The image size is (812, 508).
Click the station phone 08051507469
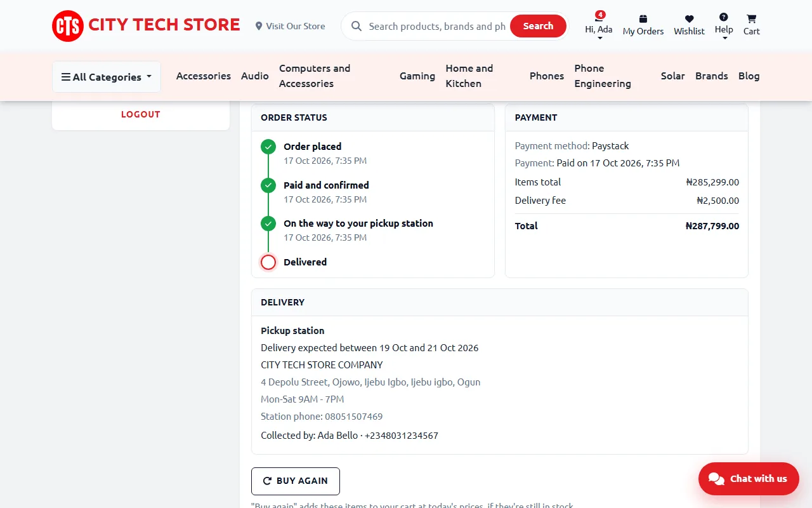click(354, 417)
